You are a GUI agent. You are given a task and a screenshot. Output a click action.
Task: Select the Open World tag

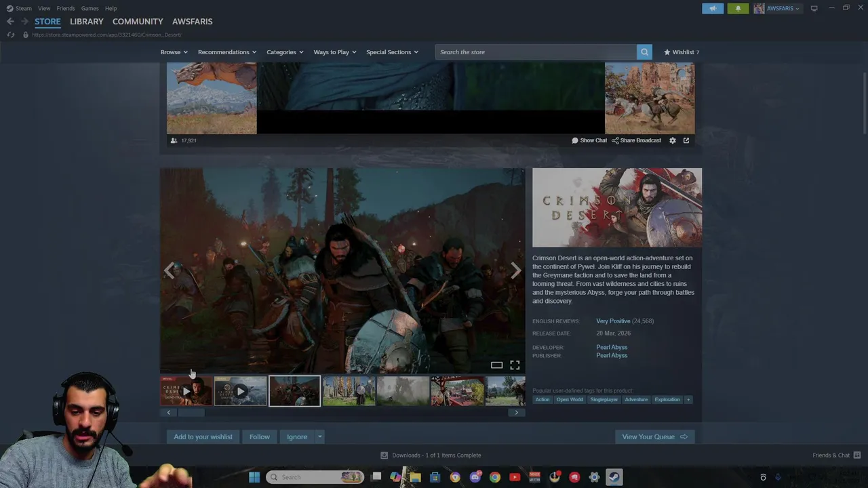pyautogui.click(x=570, y=400)
